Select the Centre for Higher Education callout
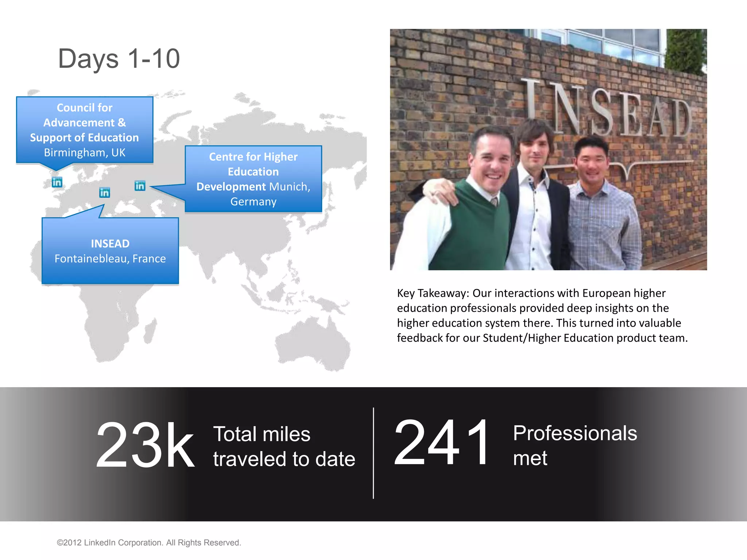This screenshot has height=560, width=747. (253, 179)
